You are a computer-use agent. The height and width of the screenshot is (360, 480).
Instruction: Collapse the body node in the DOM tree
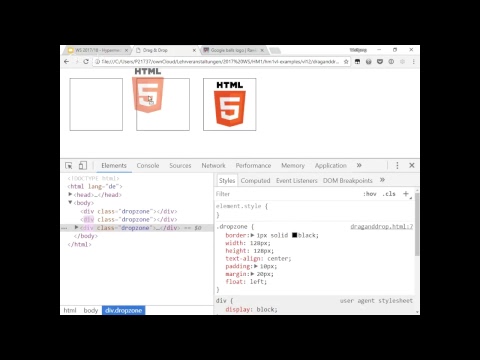coord(70,202)
